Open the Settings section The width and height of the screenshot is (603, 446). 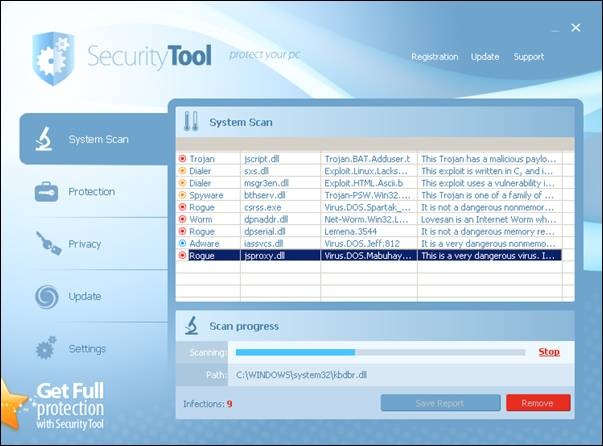pyautogui.click(x=87, y=349)
